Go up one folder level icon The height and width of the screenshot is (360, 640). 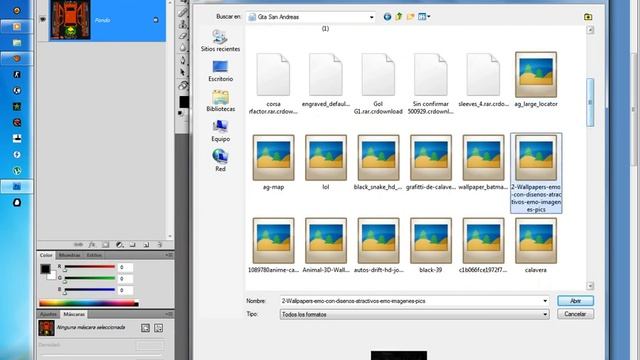click(x=399, y=17)
